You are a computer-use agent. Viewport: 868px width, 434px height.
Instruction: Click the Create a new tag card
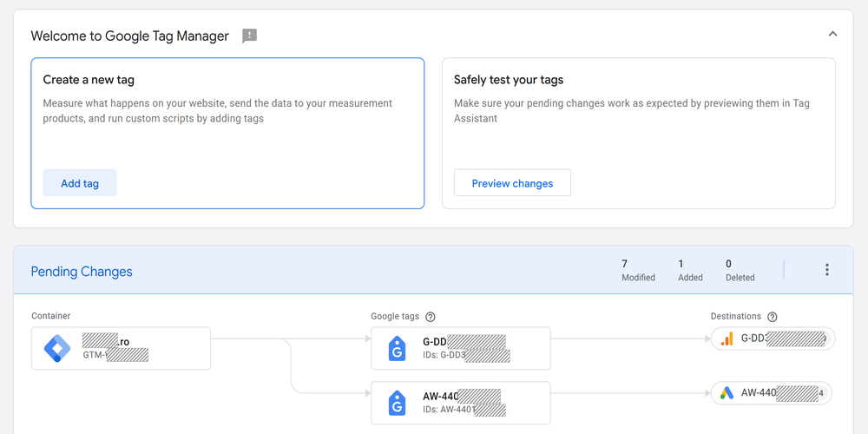coord(227,134)
